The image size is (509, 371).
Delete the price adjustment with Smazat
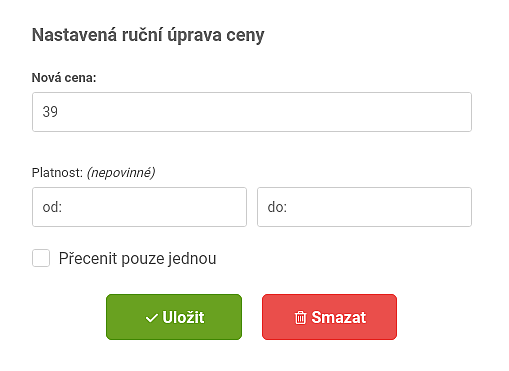pos(329,317)
